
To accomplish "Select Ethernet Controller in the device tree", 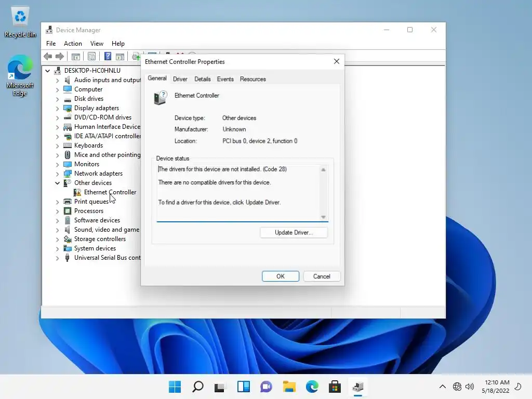I will click(110, 192).
